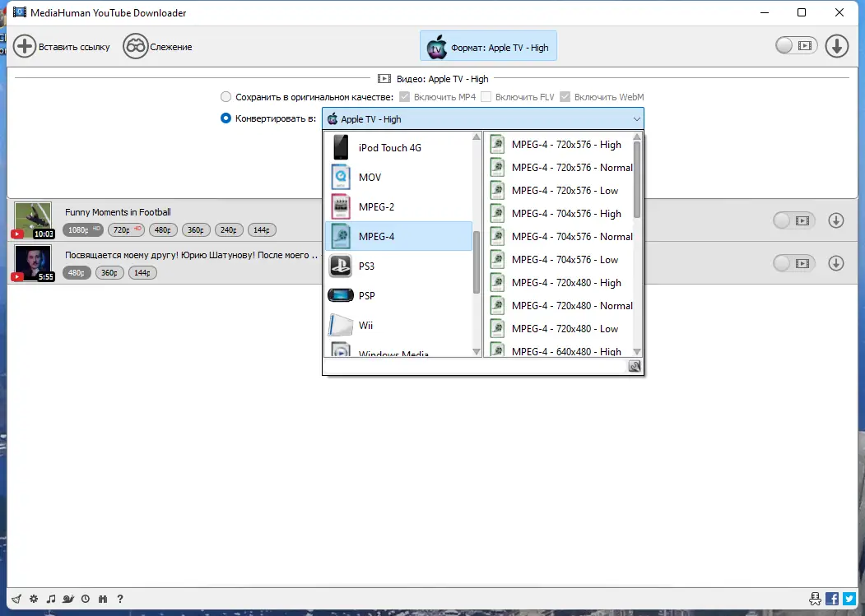Choose Wii in the device list
The image size is (865, 616).
coord(398,326)
